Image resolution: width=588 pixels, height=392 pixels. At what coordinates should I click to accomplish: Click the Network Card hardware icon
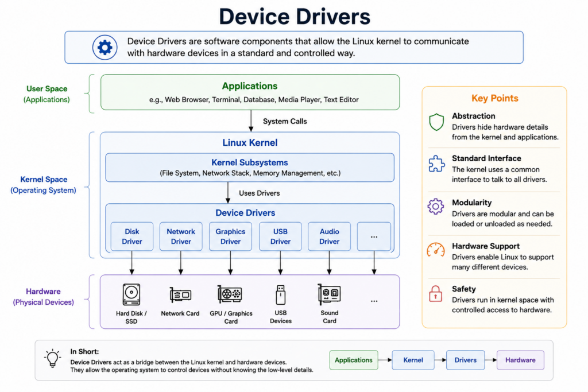click(x=180, y=295)
